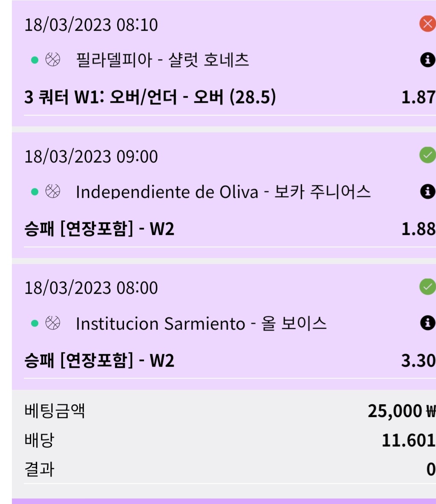The width and height of the screenshot is (436, 504).
Task: Click basketball icon beside 필라델피아
Action: pyautogui.click(x=53, y=59)
